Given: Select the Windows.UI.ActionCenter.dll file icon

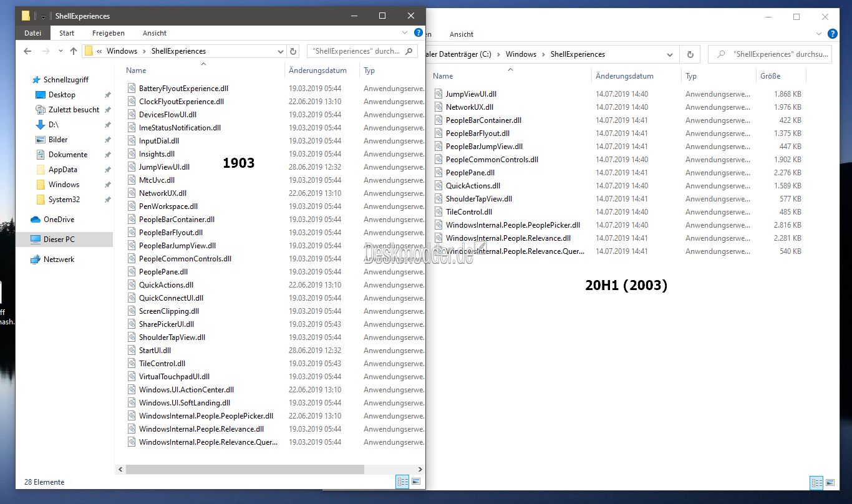Looking at the screenshot, I should (x=132, y=390).
